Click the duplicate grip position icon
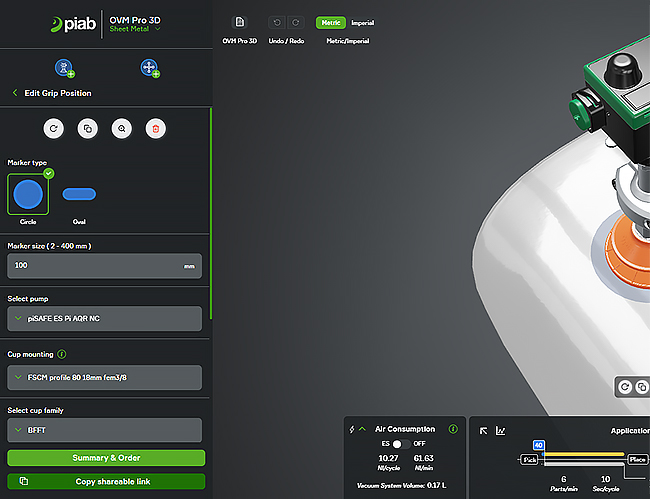The width and height of the screenshot is (650, 499). pos(88,128)
